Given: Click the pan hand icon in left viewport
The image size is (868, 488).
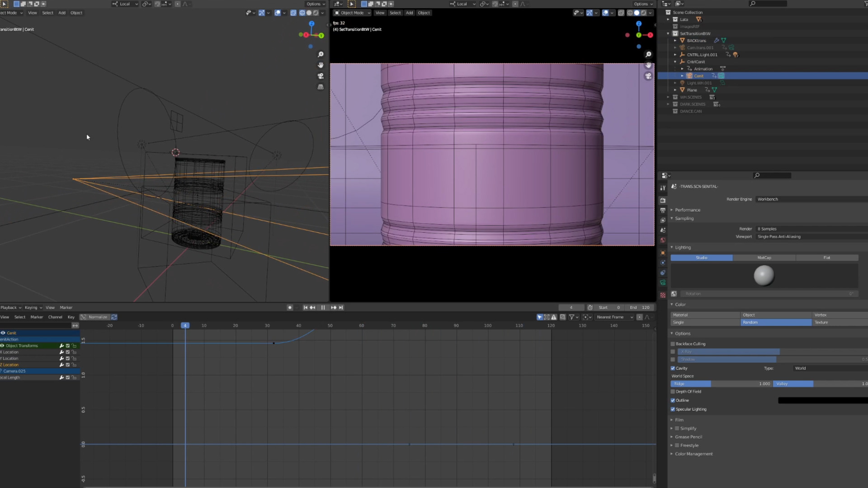Looking at the screenshot, I should coord(321,65).
